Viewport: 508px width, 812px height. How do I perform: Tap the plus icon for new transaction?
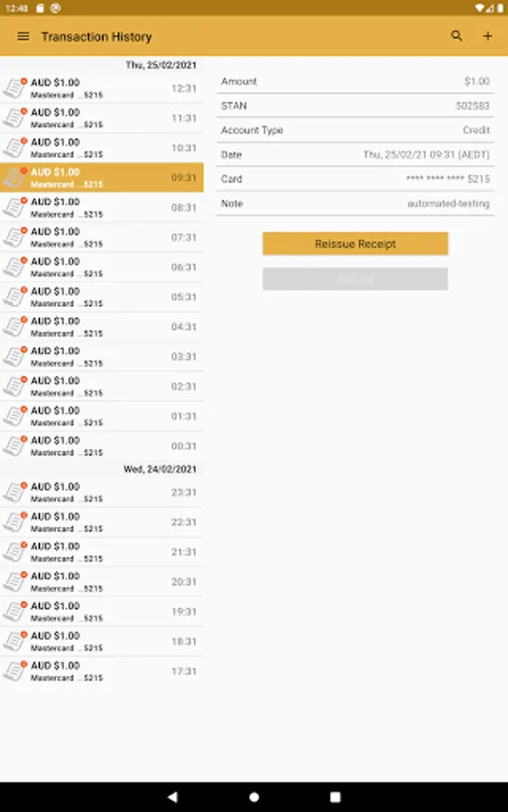click(487, 36)
